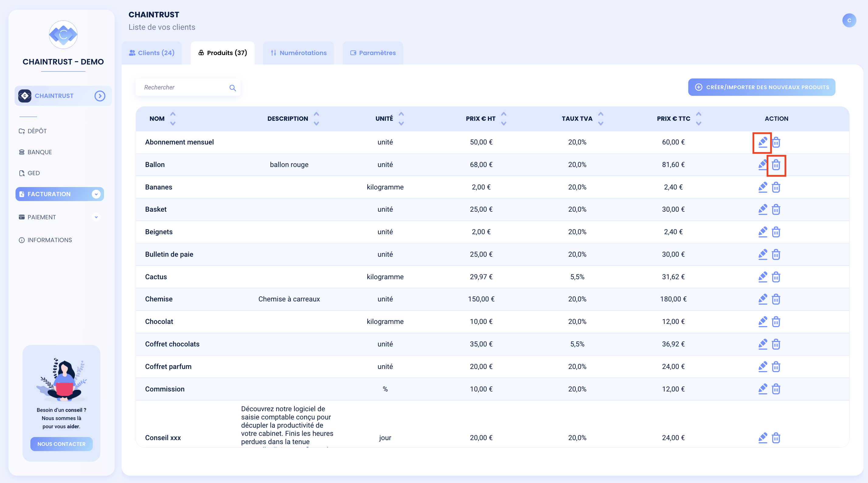The height and width of the screenshot is (483, 868).
Task: Click Créer/Importer des nouveaux produits button
Action: 762,87
